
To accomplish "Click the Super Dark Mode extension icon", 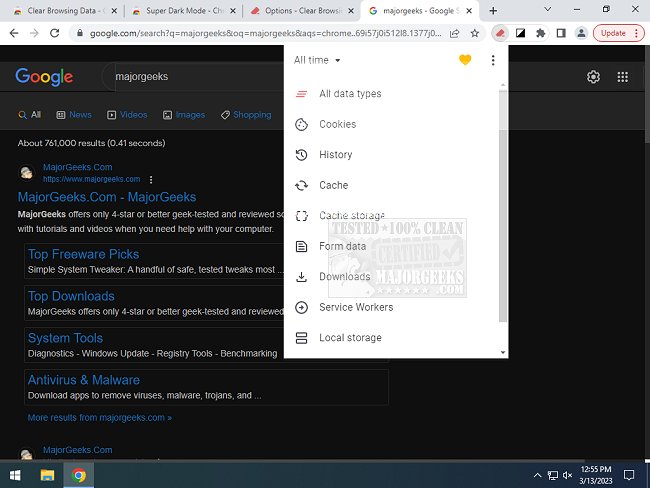I will click(x=520, y=33).
